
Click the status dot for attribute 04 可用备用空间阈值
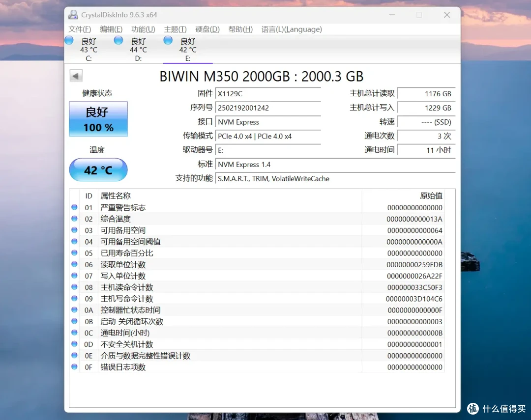click(75, 241)
